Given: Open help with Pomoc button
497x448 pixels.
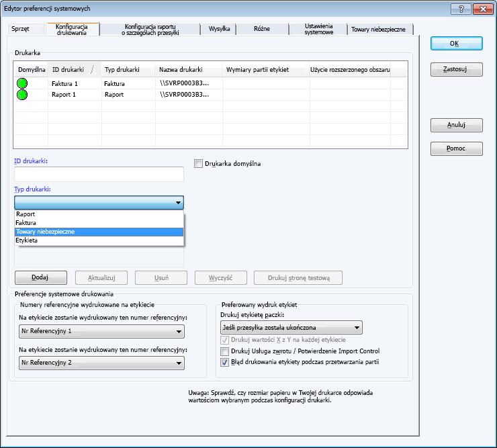Looking at the screenshot, I should (x=457, y=148).
